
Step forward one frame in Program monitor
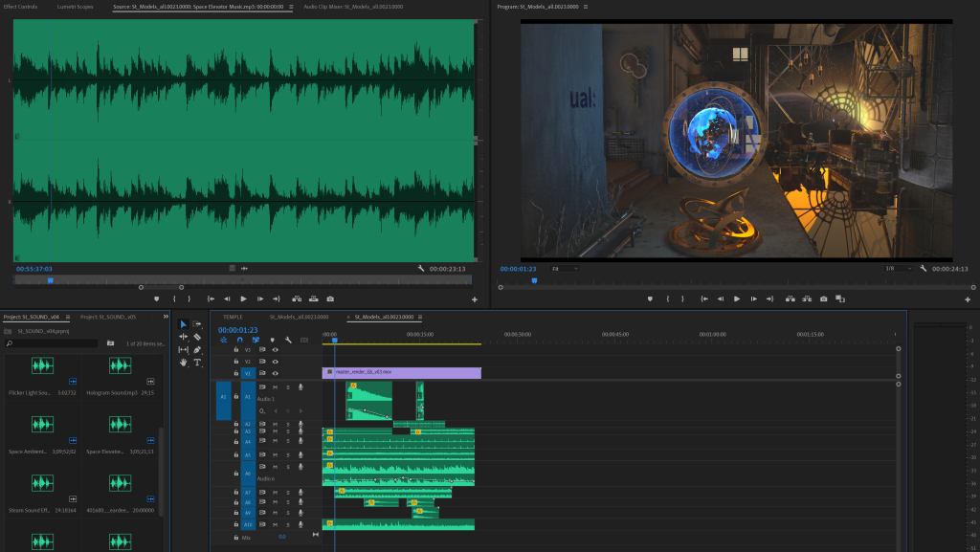click(754, 299)
